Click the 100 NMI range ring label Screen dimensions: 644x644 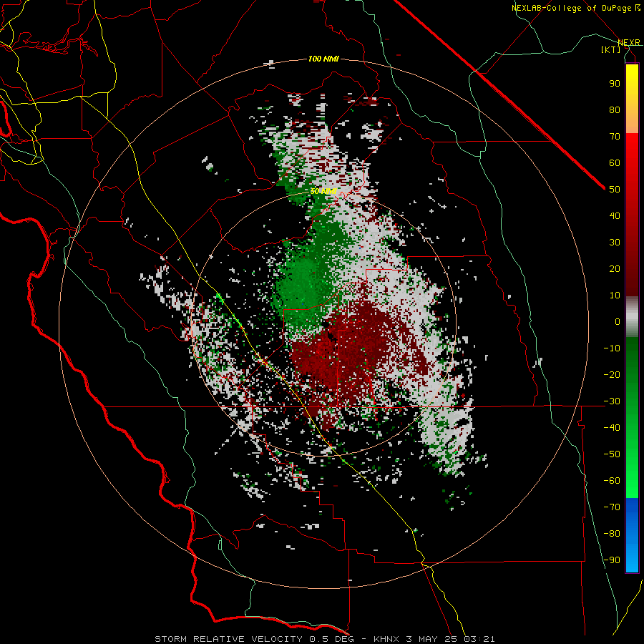(323, 59)
